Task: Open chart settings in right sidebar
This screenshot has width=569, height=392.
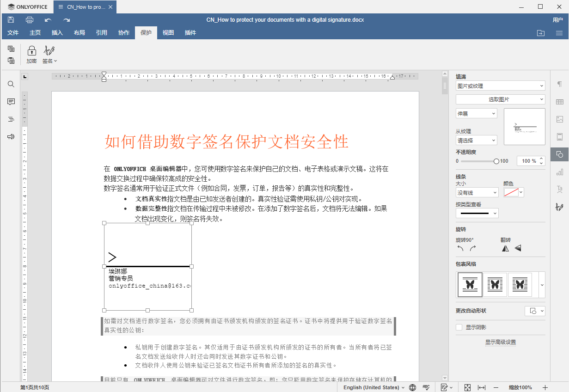Action: [x=559, y=172]
